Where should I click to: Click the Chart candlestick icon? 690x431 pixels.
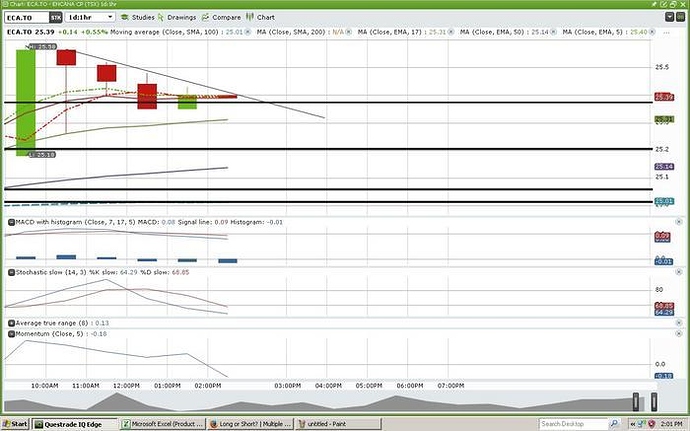point(250,17)
